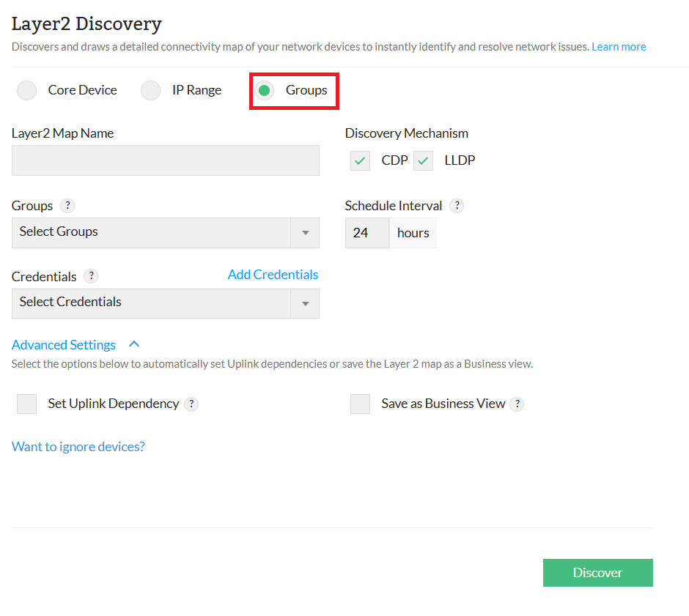
Task: Open the Save as Business View help icon
Action: 517,404
